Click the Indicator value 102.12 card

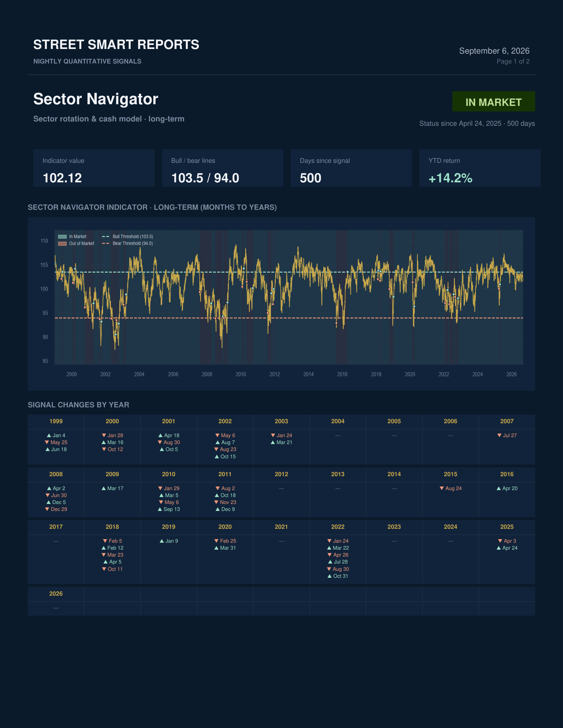pyautogui.click(x=94, y=168)
